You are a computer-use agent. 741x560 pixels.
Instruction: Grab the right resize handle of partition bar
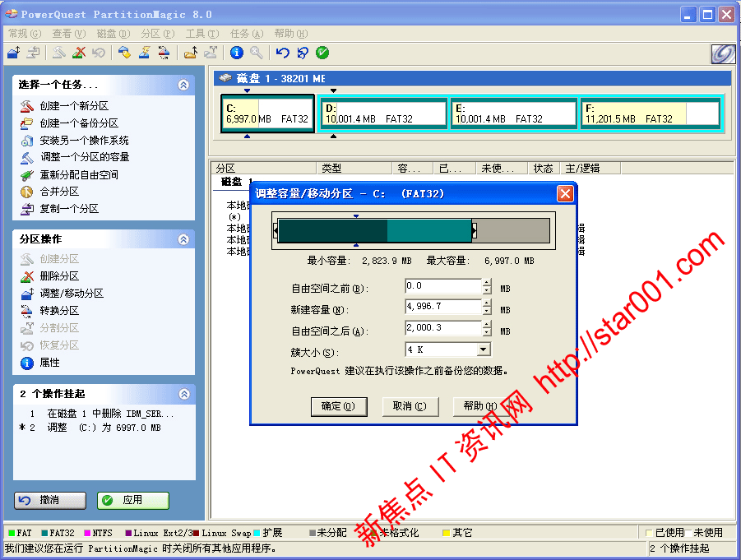tap(474, 230)
